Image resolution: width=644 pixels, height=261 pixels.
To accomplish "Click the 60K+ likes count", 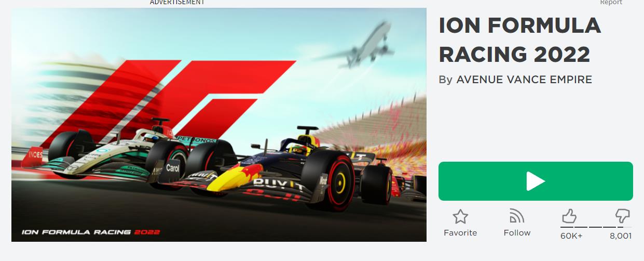I will point(571,236).
